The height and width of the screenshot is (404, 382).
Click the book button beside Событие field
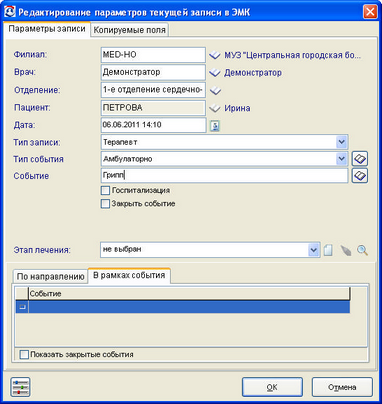click(360, 176)
